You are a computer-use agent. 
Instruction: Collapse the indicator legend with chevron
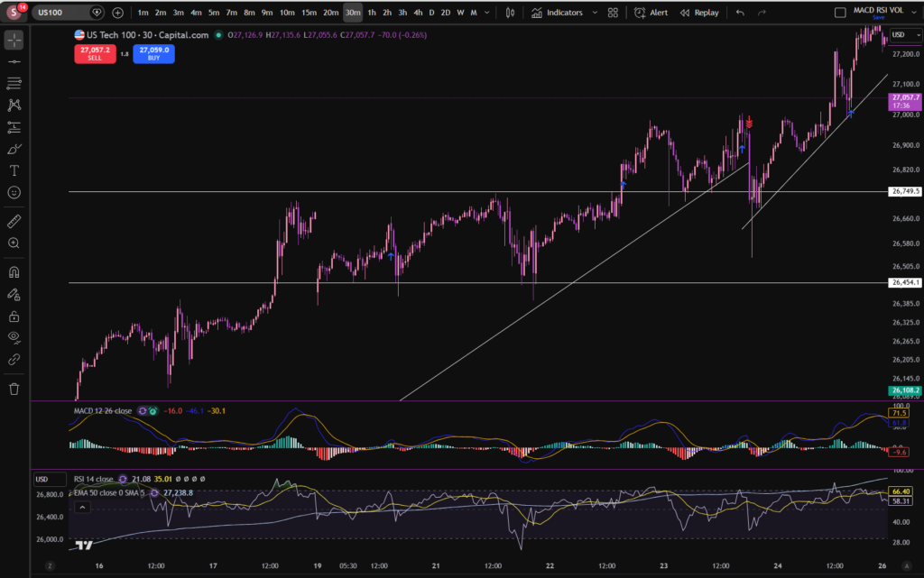pyautogui.click(x=82, y=507)
